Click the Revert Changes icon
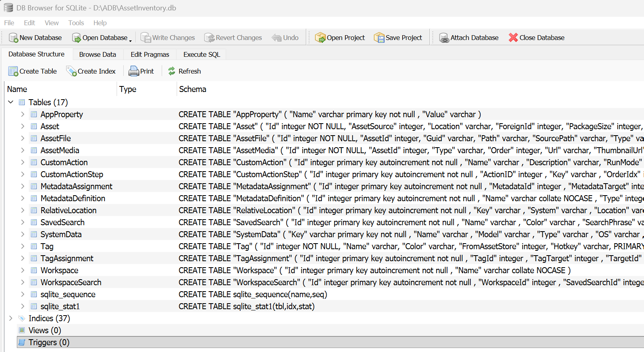644x352 pixels. (x=209, y=38)
